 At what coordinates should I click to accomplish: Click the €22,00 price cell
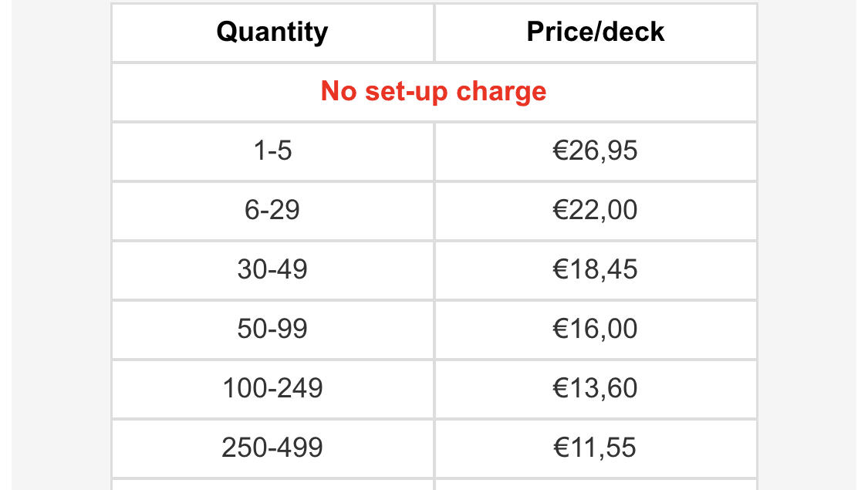point(596,211)
